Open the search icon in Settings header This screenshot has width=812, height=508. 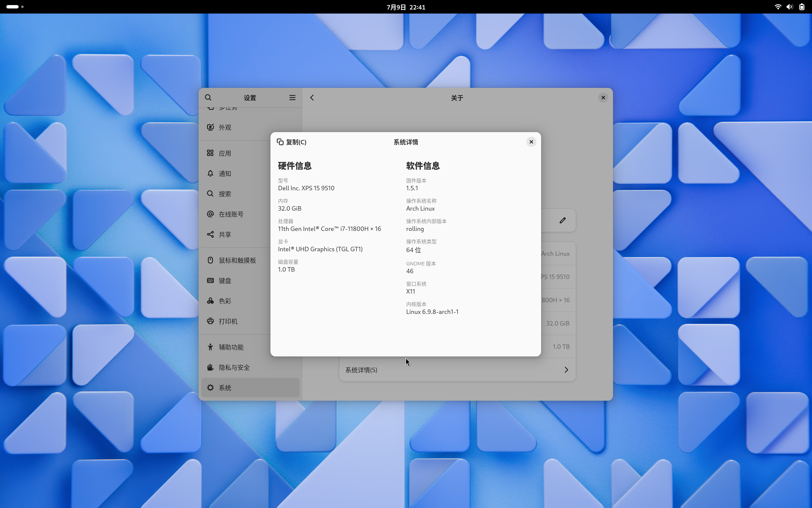(208, 97)
